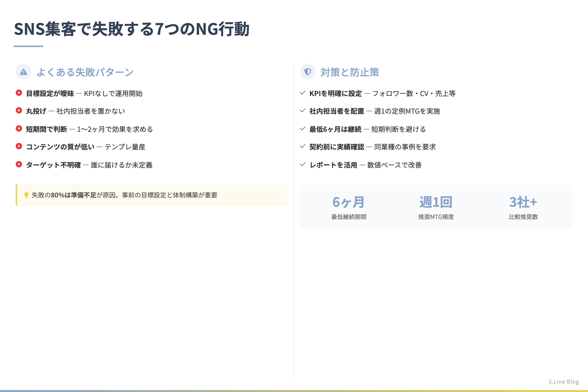Click the green checkmark beside KPIを明確に設定
The width and height of the screenshot is (588, 392).
303,93
